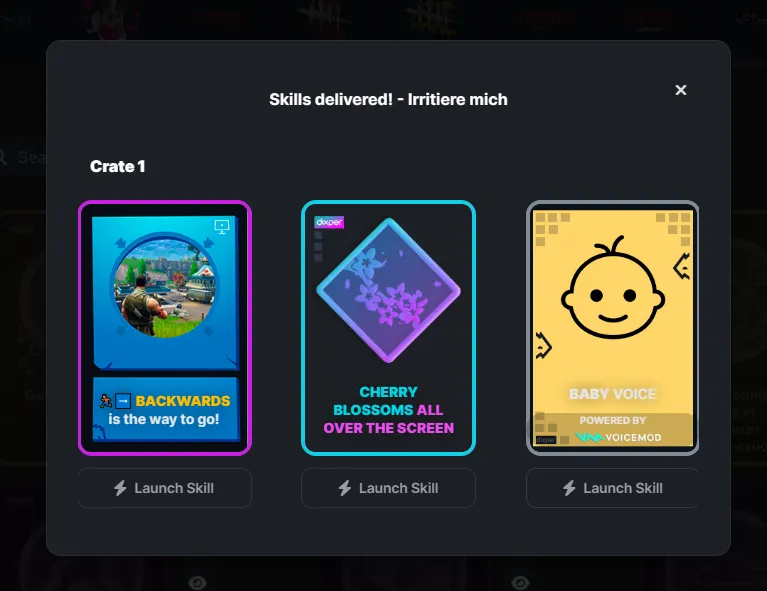Click the dimmed eye icon below dialog left

point(198,582)
